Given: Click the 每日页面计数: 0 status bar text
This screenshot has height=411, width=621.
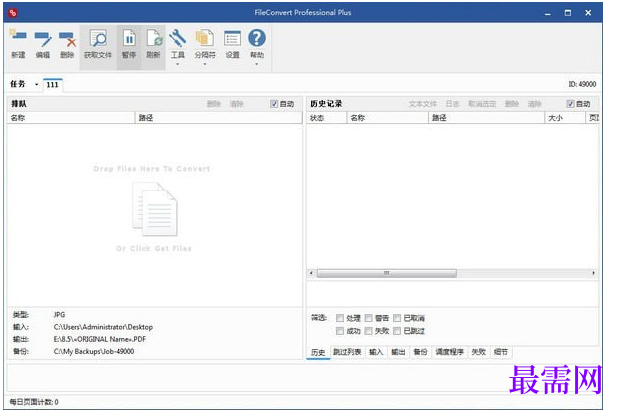Looking at the screenshot, I should click(x=34, y=402).
